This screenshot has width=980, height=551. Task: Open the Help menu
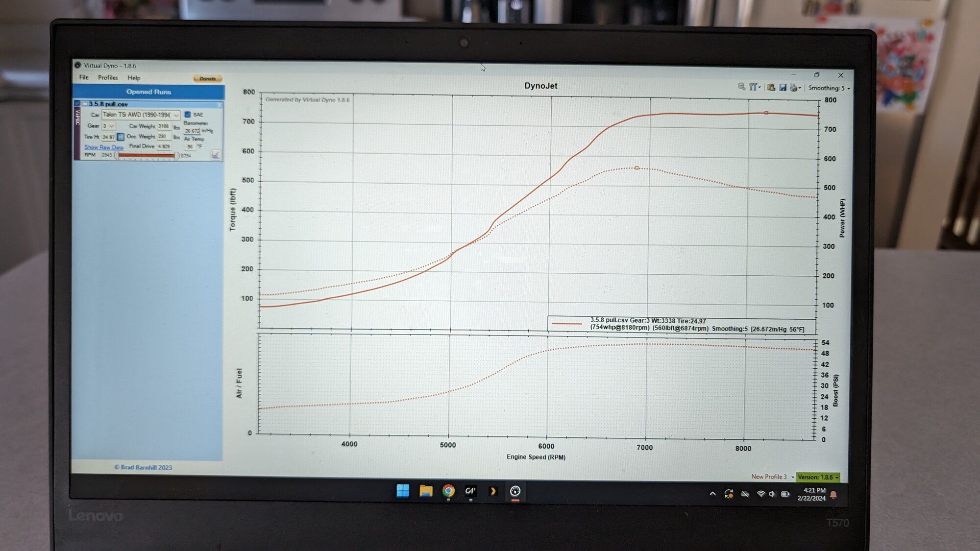(134, 78)
